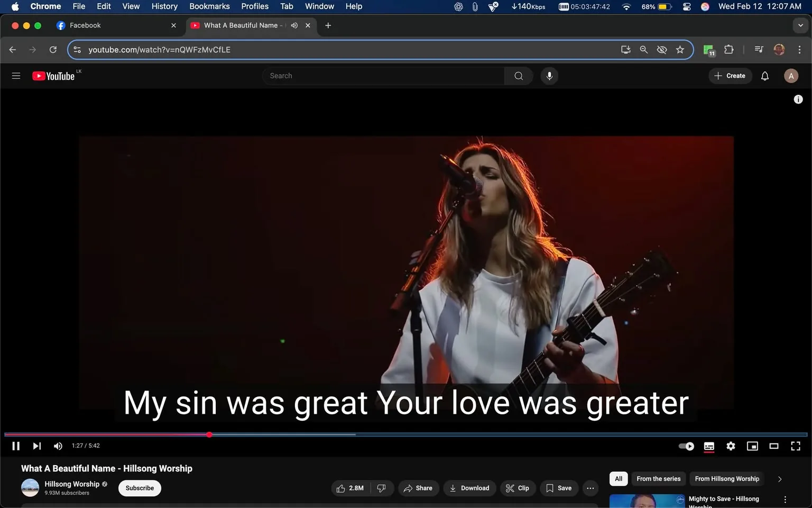The image size is (812, 508).
Task: Skip to the next video
Action: point(36,446)
